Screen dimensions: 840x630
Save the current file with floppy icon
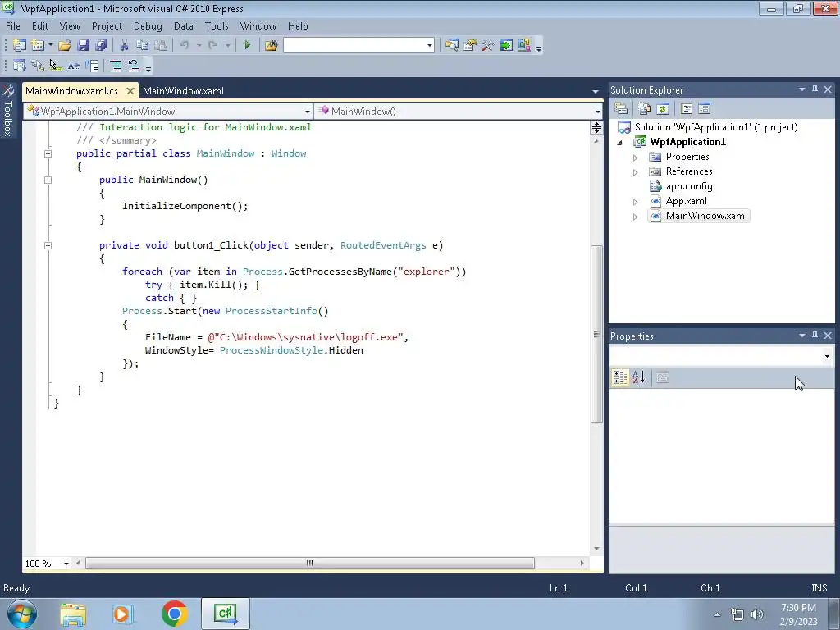point(83,46)
